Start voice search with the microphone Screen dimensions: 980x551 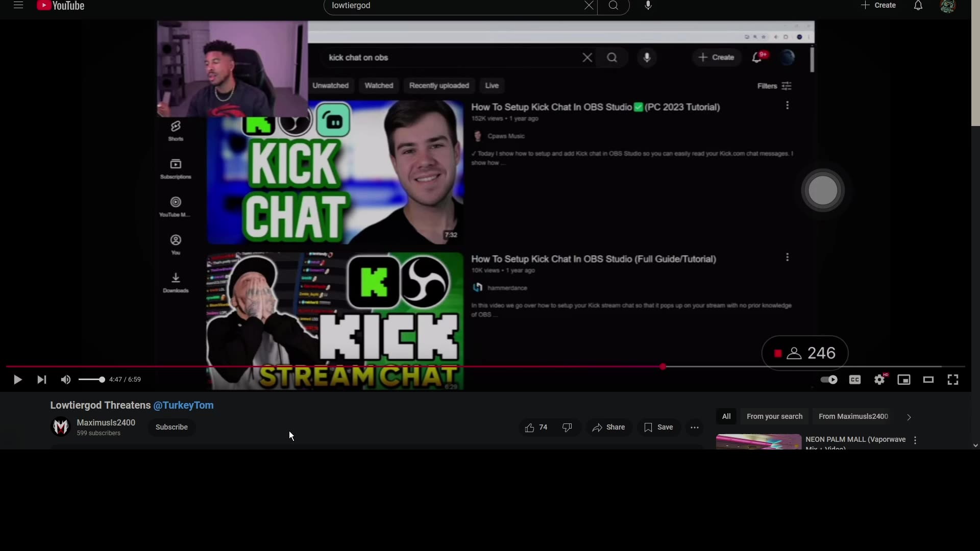(647, 6)
